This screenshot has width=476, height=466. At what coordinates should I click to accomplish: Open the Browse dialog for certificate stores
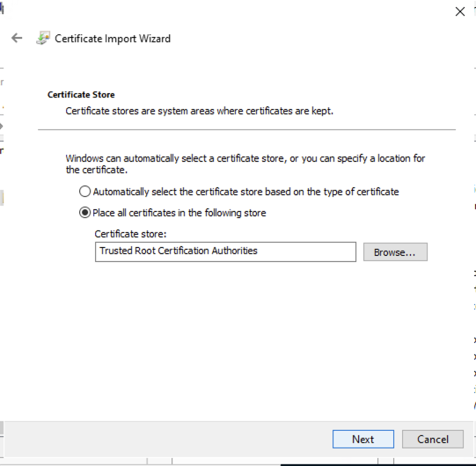395,251
